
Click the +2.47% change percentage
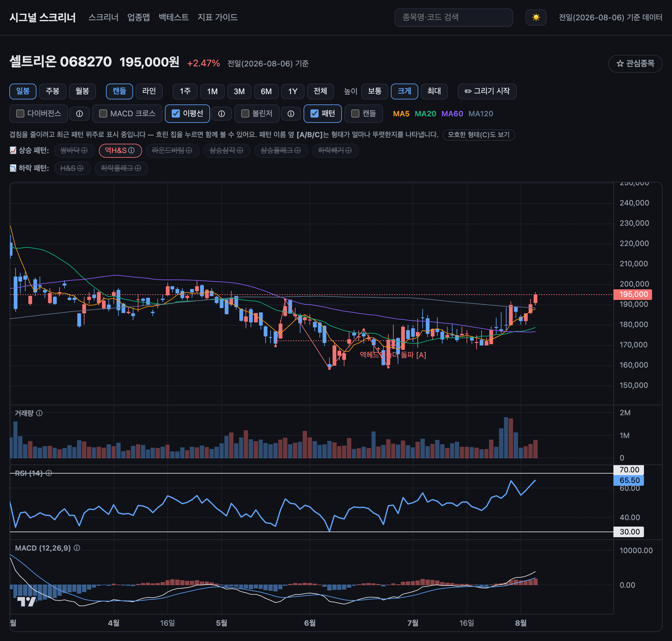point(203,64)
